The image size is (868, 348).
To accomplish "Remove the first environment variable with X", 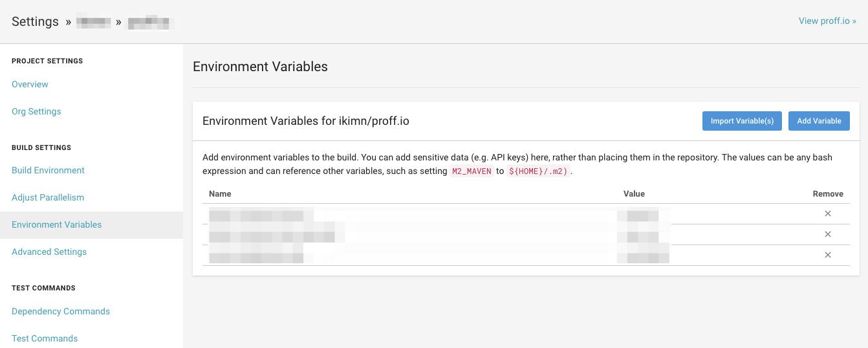I will (827, 214).
